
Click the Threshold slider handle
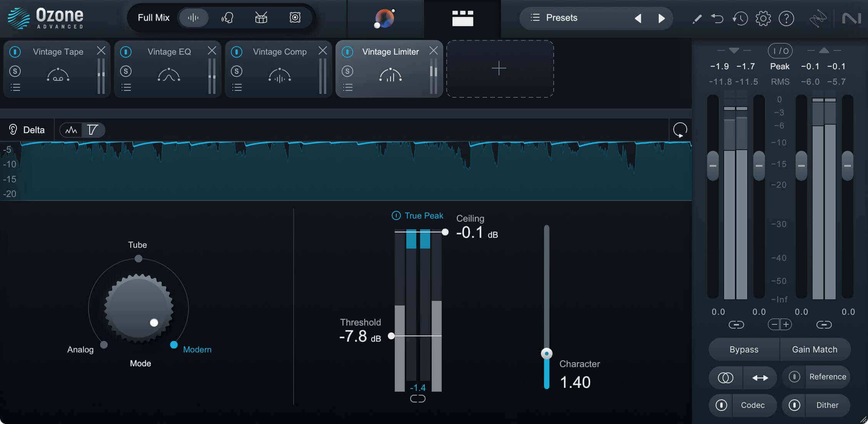[x=391, y=336]
